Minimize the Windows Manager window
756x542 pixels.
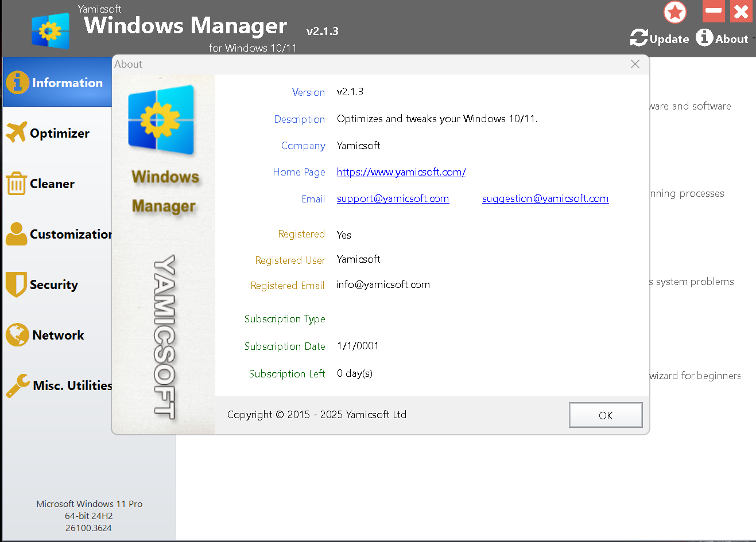(714, 11)
